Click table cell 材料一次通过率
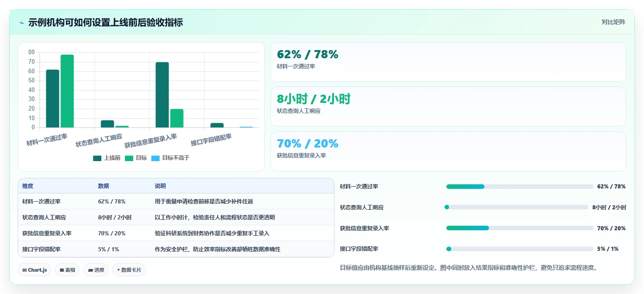 tap(41, 201)
